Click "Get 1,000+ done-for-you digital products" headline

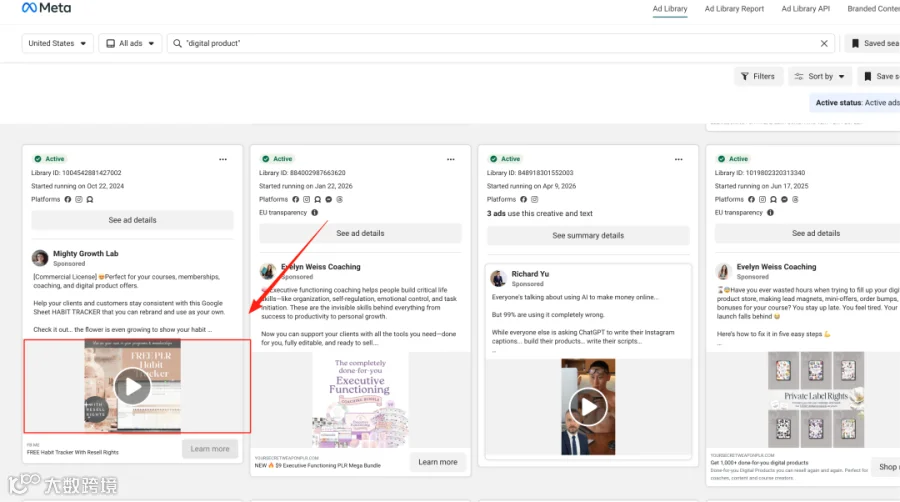(759, 463)
